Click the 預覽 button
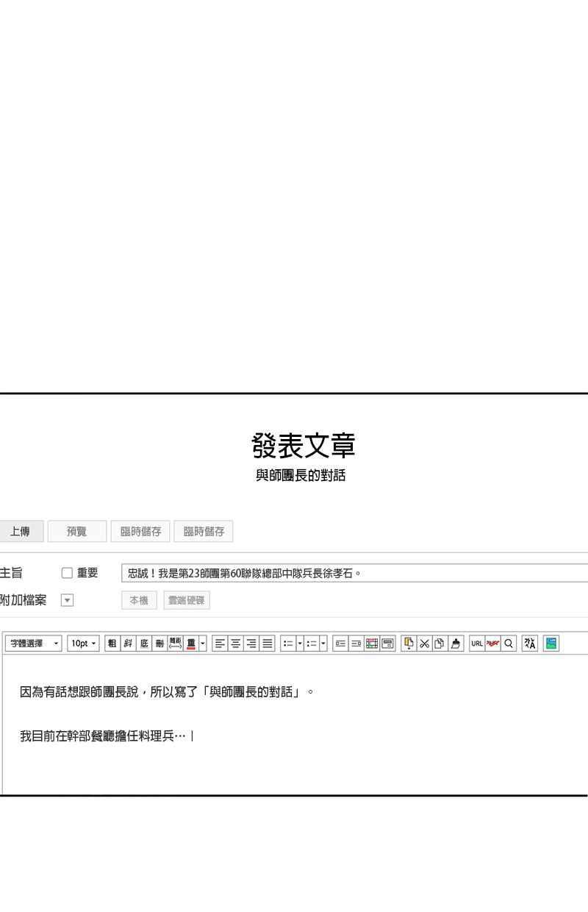 pyautogui.click(x=77, y=532)
